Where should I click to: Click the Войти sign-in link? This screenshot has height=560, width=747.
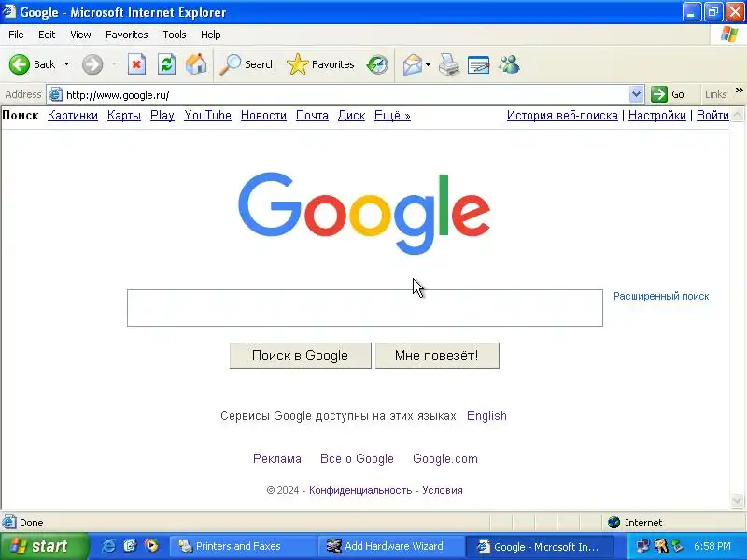coord(712,115)
